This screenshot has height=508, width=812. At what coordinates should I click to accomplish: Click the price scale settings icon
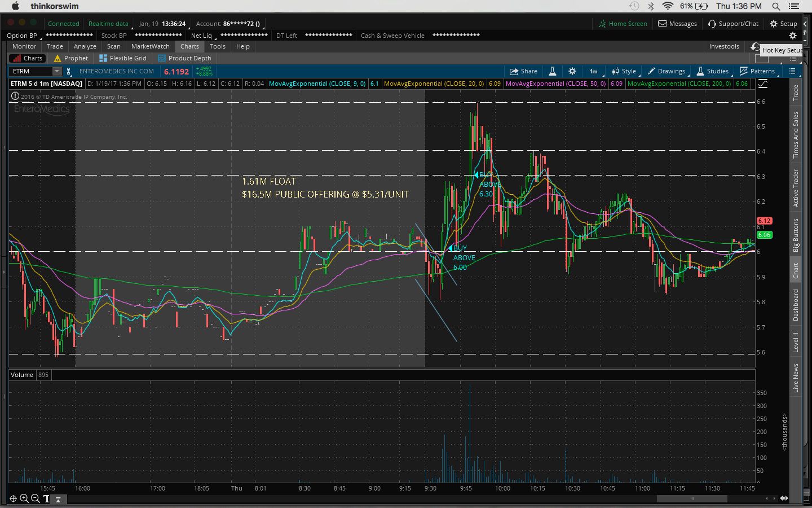(763, 84)
